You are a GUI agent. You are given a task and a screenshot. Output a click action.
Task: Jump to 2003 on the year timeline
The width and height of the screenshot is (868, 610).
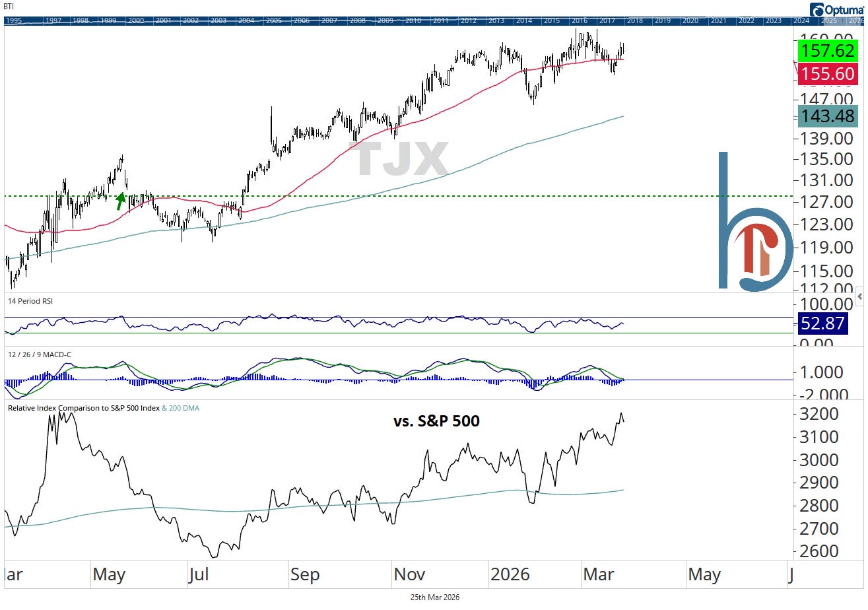click(218, 21)
